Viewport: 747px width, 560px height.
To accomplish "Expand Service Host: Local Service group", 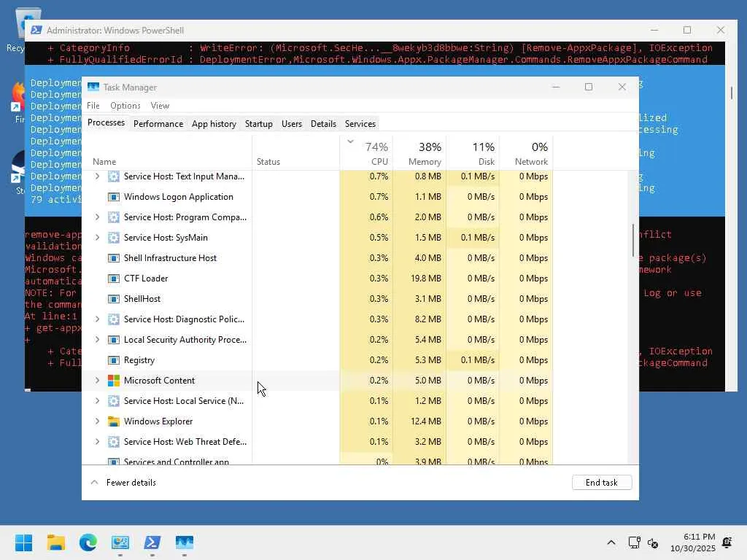I will tap(97, 402).
